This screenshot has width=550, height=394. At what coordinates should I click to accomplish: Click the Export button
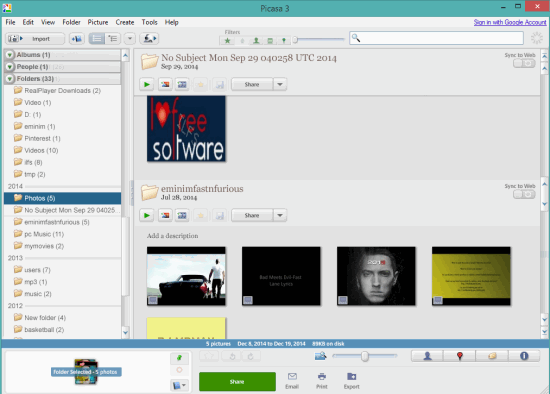pos(351,381)
